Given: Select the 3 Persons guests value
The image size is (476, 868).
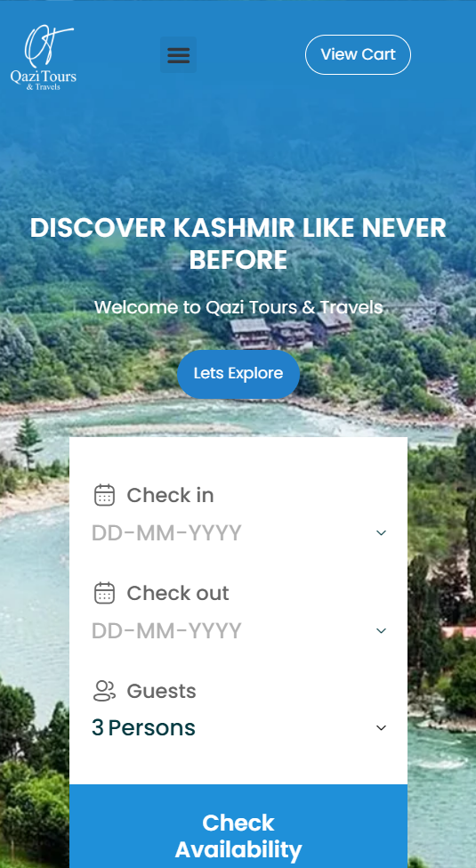Looking at the screenshot, I should tap(144, 728).
